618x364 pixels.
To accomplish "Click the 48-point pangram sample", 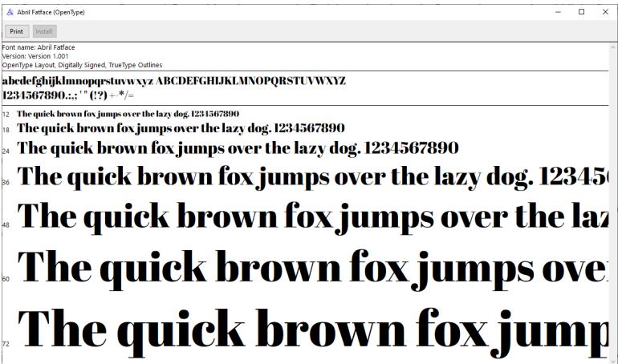I will tap(312, 217).
